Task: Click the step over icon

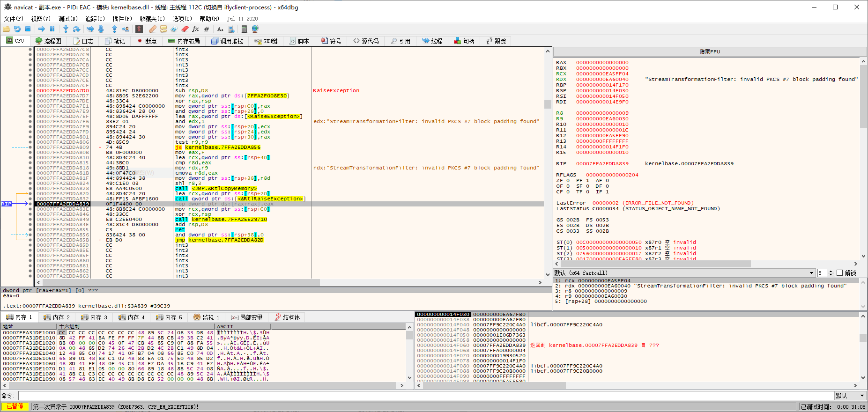Action: 76,29
